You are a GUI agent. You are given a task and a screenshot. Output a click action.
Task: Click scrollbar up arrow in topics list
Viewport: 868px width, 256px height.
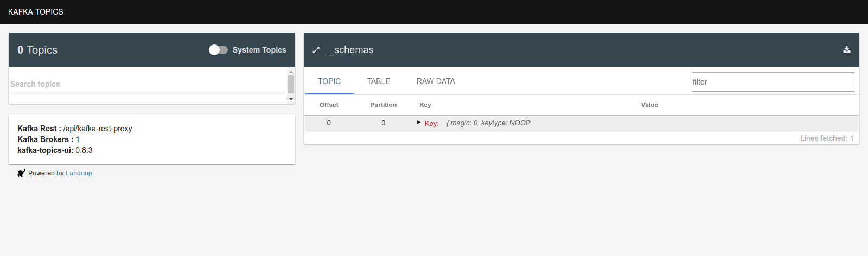click(x=291, y=72)
